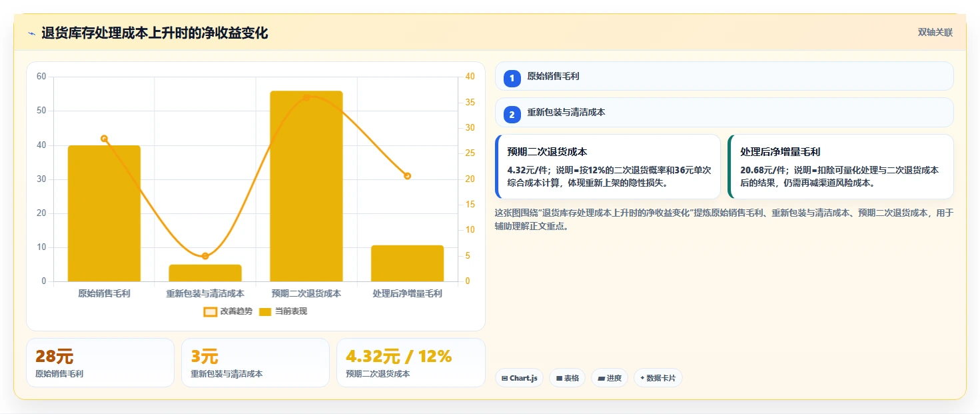Click the trend line point at the 预期二次退货成本 peak
This screenshot has height=414, width=980.
306,97
